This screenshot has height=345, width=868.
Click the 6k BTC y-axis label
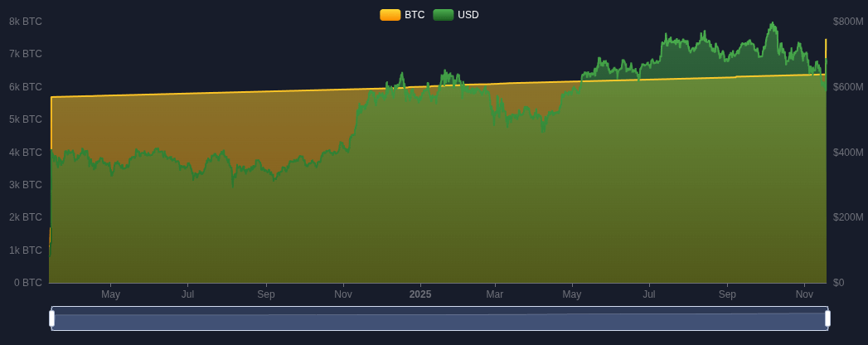click(x=26, y=87)
